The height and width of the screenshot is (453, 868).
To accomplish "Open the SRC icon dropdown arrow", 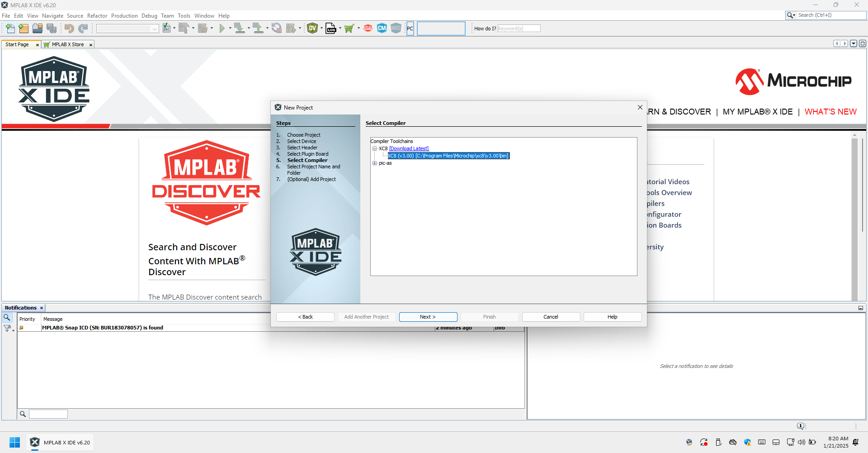I will [x=175, y=29].
